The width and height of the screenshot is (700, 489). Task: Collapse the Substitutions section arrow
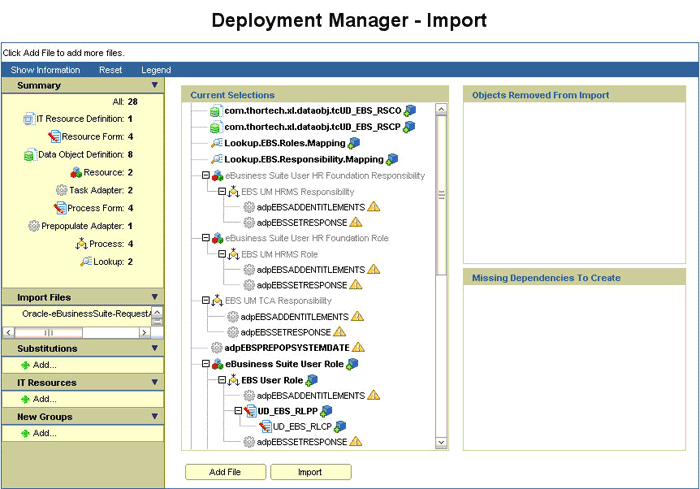[154, 348]
